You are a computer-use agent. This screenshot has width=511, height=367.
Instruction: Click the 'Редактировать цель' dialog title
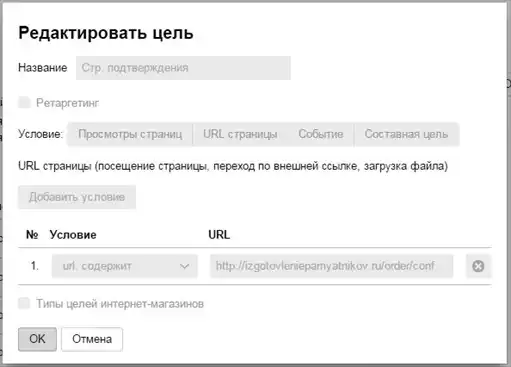(x=106, y=33)
